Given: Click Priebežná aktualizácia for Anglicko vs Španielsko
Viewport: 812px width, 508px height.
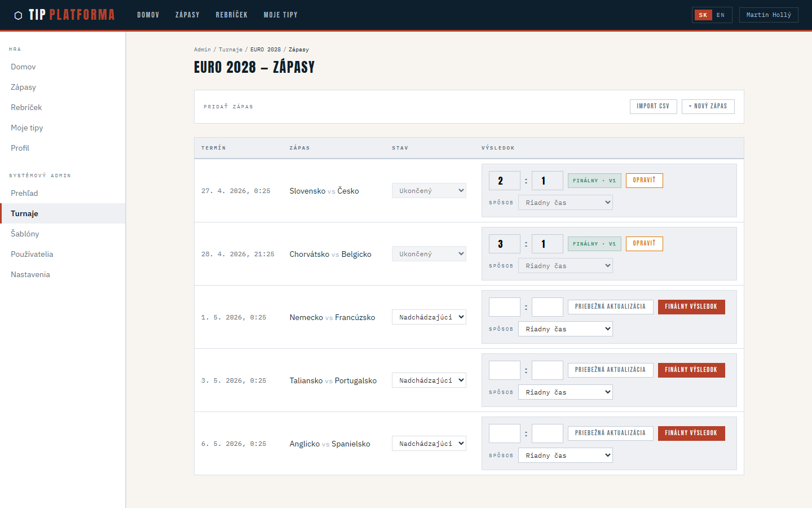Looking at the screenshot, I should (x=610, y=433).
